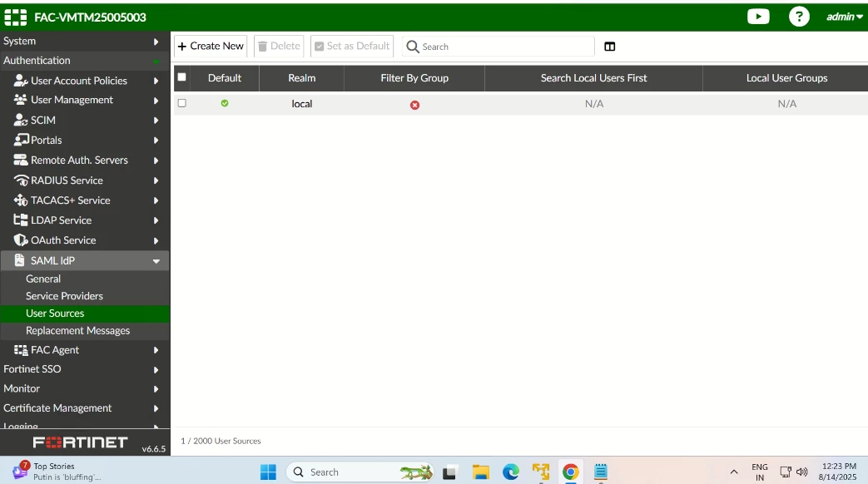This screenshot has width=868, height=484.
Task: Click the red Filter By Group cross icon
Action: pyautogui.click(x=414, y=105)
